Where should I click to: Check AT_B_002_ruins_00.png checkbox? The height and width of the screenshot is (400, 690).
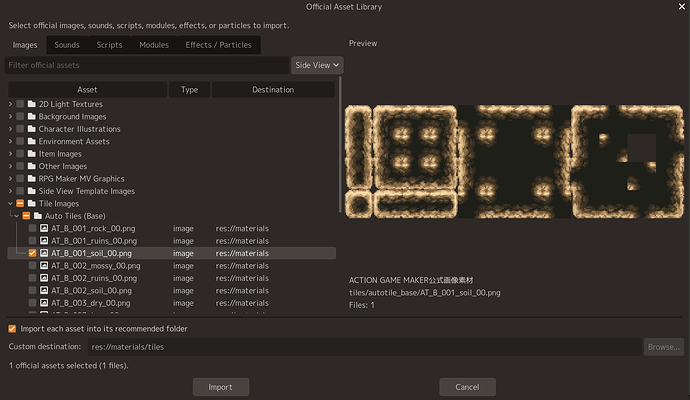click(32, 278)
